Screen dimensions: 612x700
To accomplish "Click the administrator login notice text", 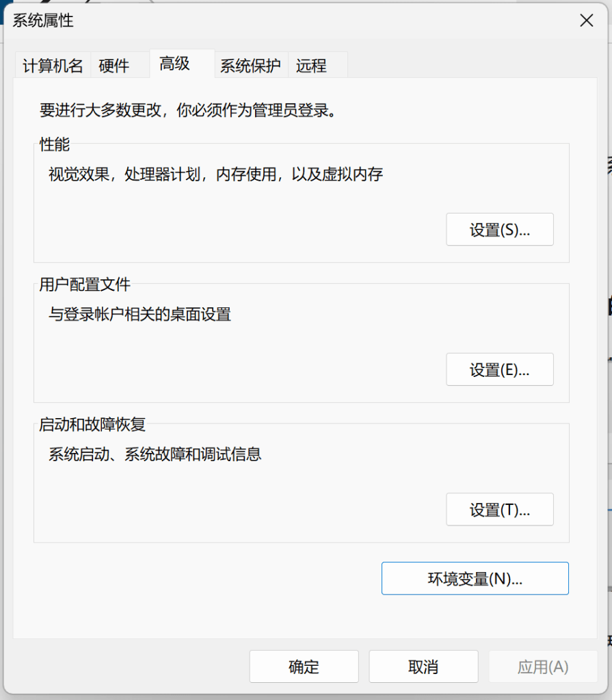I will point(188,110).
